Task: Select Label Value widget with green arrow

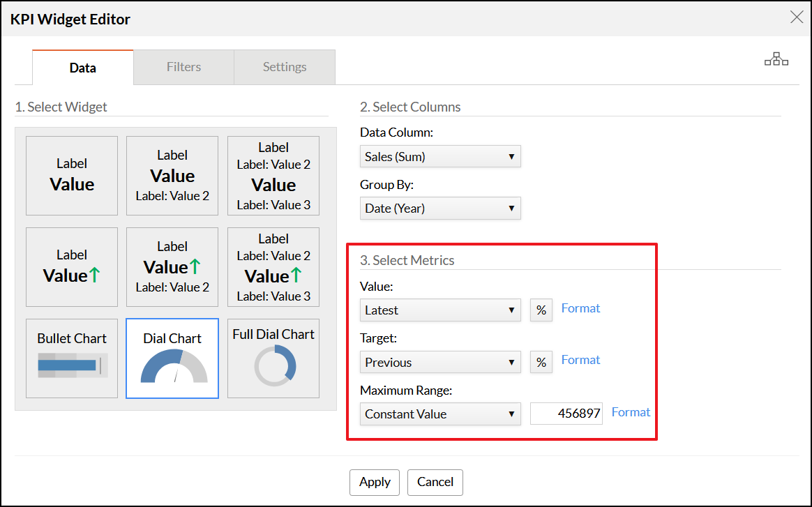Action: click(72, 267)
